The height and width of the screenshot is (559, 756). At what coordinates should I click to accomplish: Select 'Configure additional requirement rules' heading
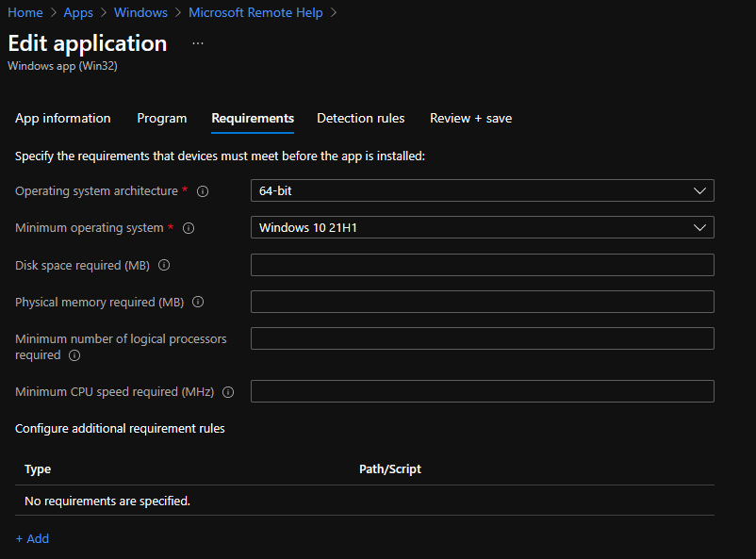(120, 429)
